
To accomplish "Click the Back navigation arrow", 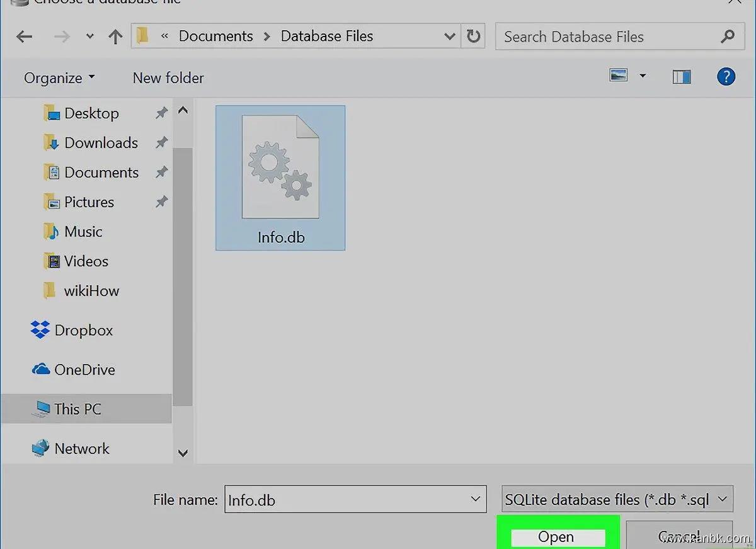I will click(x=25, y=37).
